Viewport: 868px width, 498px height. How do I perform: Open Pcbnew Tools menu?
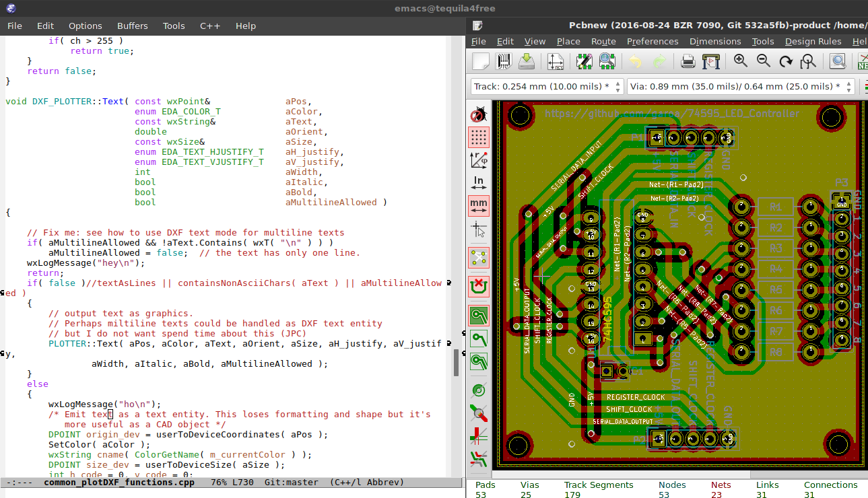(763, 41)
